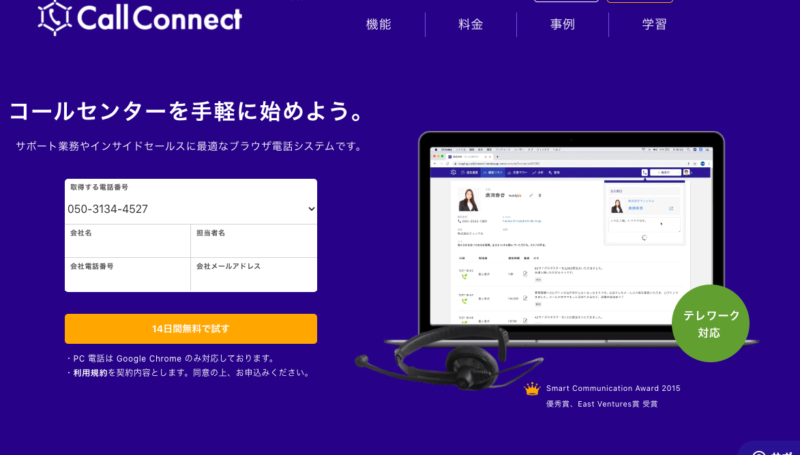Click the dropdown chevron beside 050-3134-4527
The height and width of the screenshot is (455, 800).
click(x=311, y=209)
